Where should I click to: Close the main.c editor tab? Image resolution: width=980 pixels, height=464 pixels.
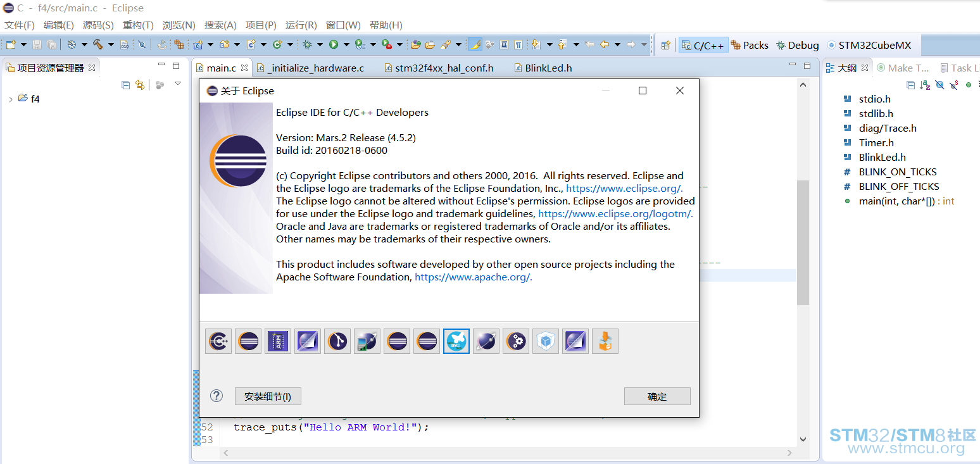(244, 67)
